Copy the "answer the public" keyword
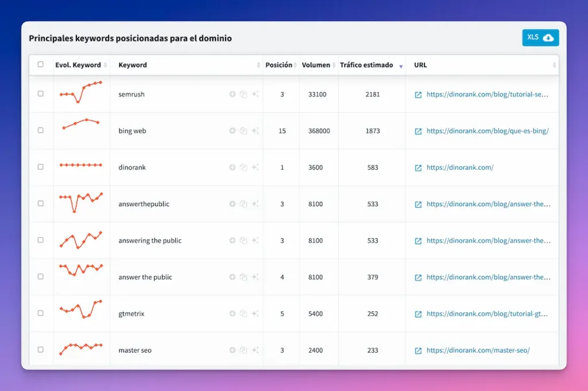588x391 pixels. tap(243, 277)
